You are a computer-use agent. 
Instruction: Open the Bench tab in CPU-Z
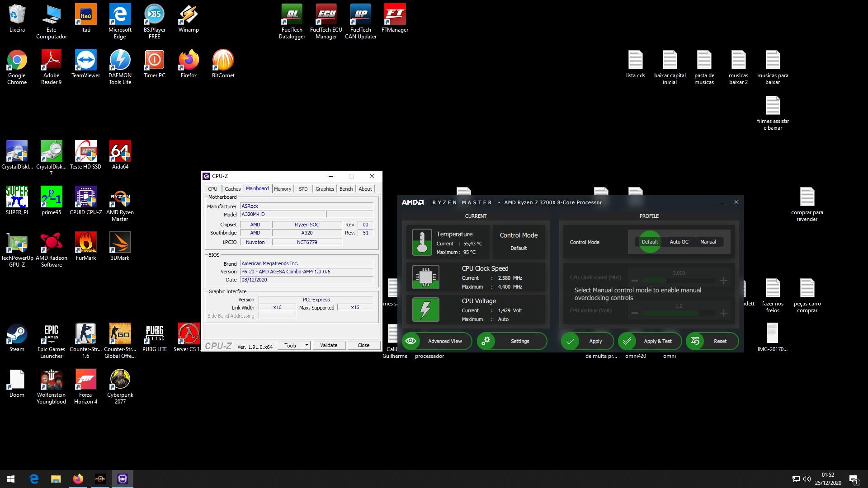(x=346, y=189)
